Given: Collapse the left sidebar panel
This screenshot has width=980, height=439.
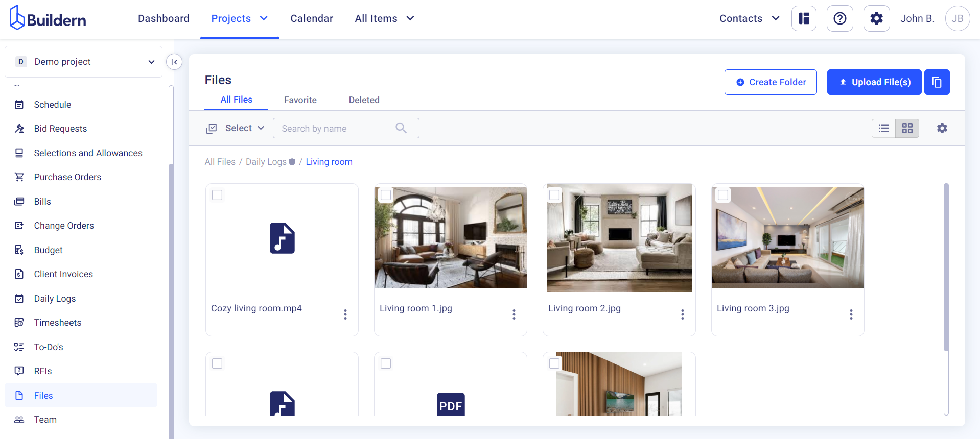Looking at the screenshot, I should click(x=174, y=62).
